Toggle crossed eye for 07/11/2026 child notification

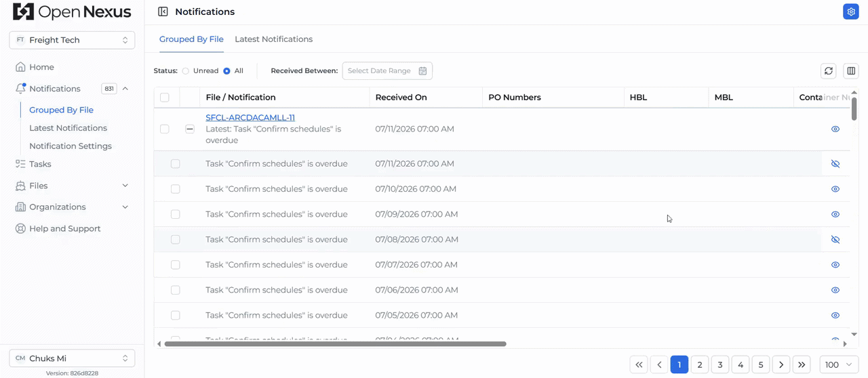coord(835,164)
